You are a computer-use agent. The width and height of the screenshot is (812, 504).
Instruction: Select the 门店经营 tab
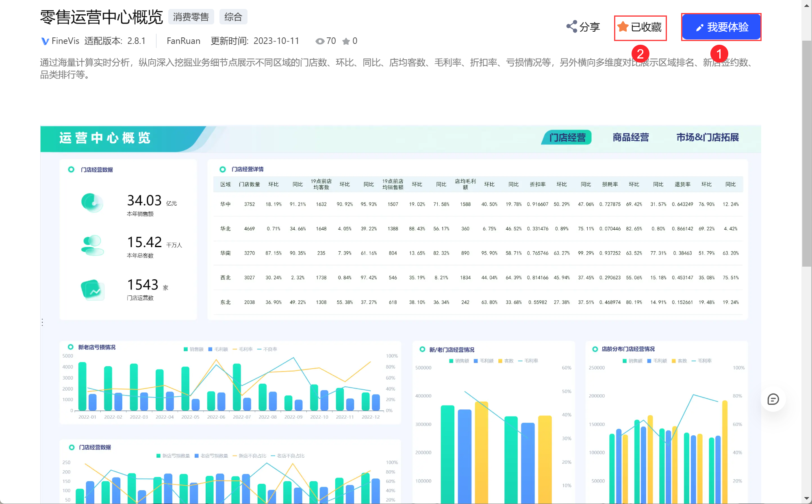567,137
